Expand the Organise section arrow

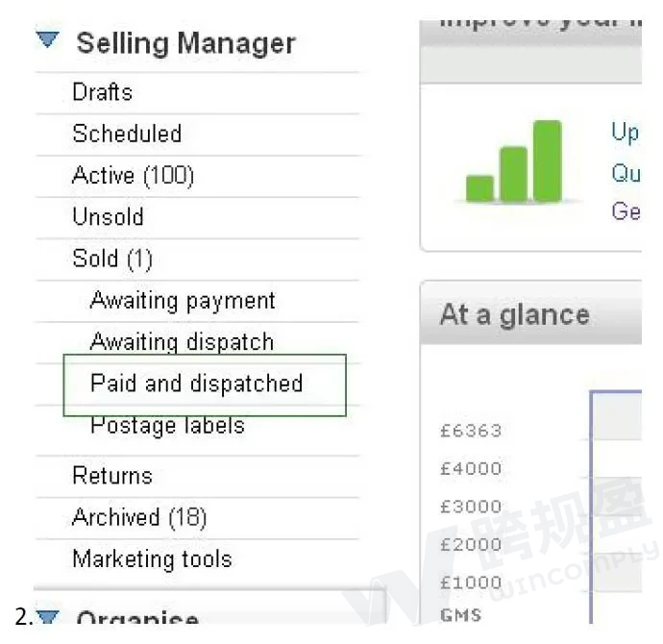pyautogui.click(x=48, y=618)
